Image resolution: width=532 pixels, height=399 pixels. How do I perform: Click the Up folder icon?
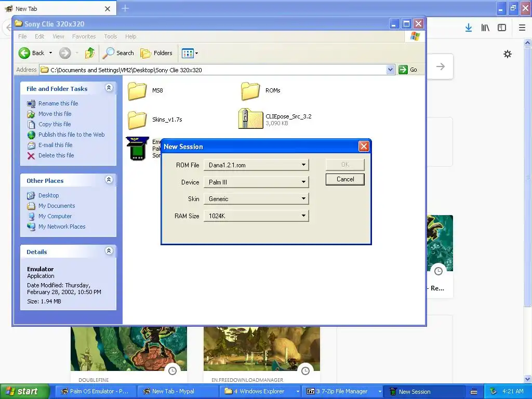[89, 53]
